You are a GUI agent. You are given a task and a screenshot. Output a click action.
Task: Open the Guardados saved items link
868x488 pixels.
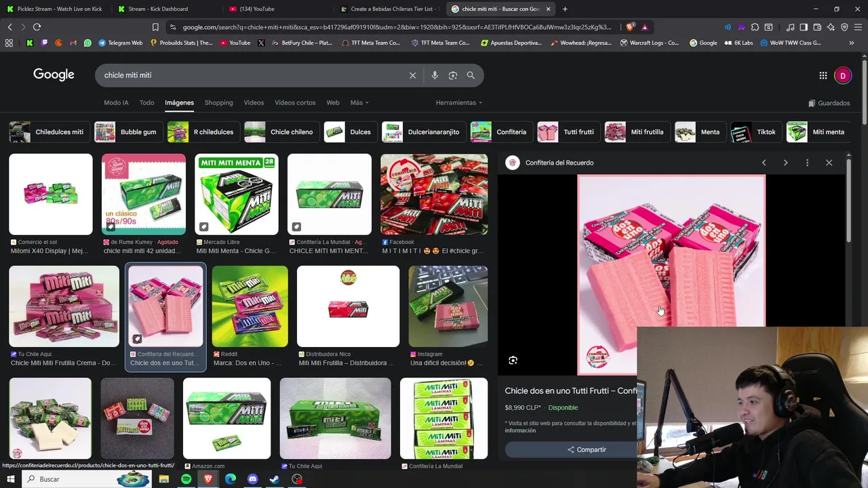coord(829,103)
